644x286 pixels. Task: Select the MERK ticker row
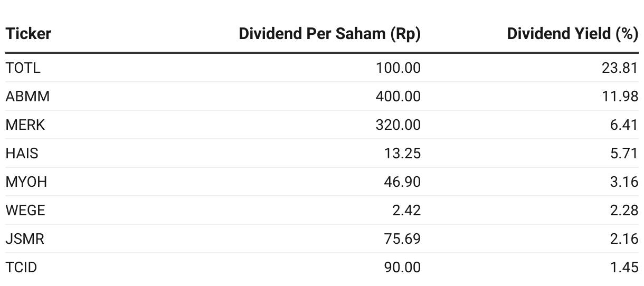coord(322,125)
